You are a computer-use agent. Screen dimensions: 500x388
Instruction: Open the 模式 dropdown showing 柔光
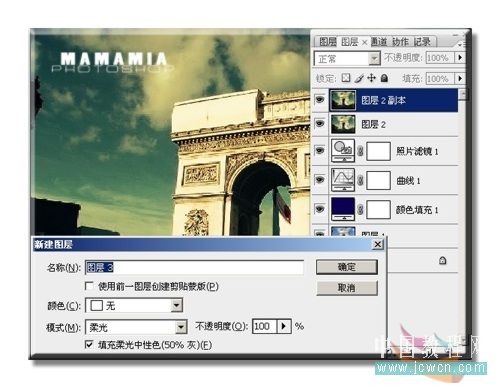click(x=181, y=327)
